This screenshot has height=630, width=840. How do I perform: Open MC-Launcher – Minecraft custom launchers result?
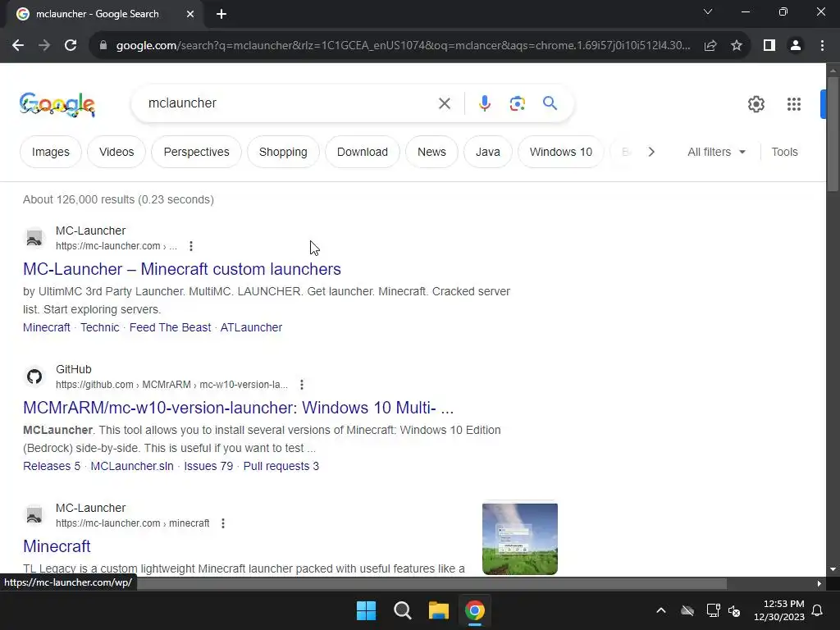point(181,269)
